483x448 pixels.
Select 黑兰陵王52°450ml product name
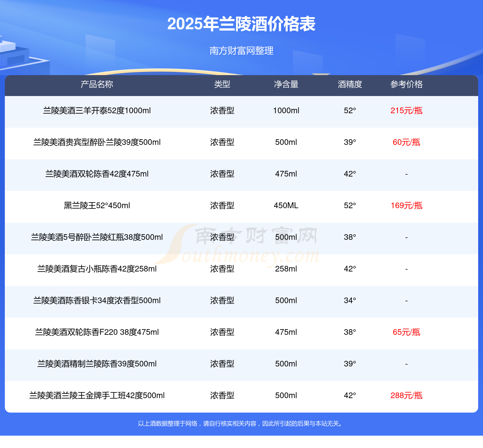pyautogui.click(x=97, y=205)
